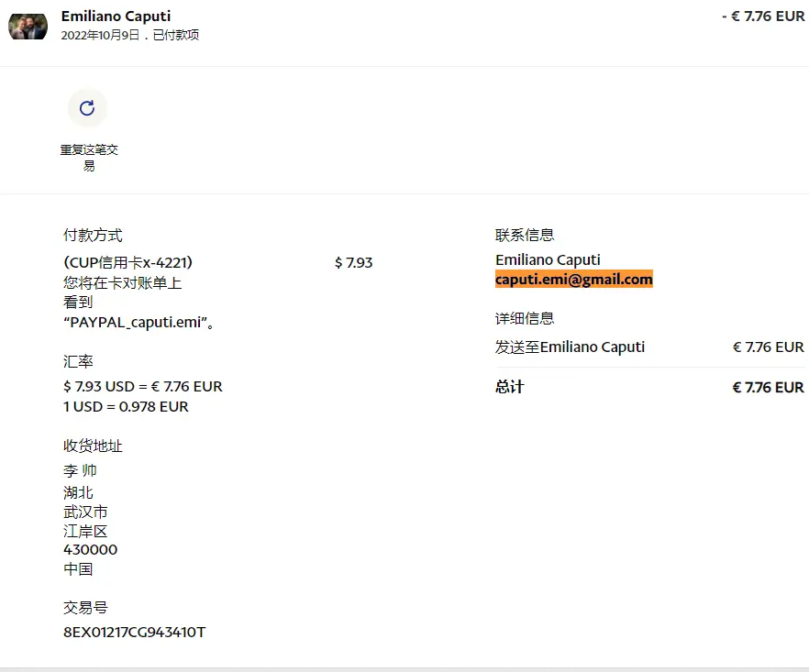Select the header name Emiliano Caputi
809x672 pixels.
(116, 17)
